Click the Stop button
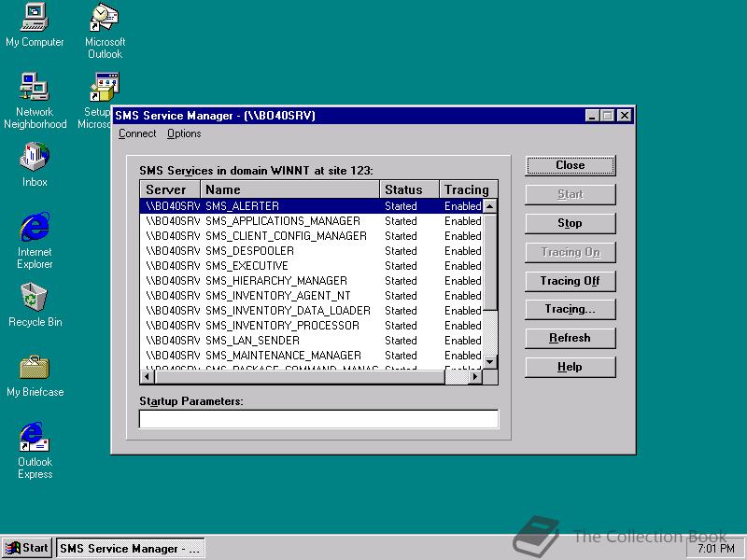This screenshot has height=560, width=747. 571,223
